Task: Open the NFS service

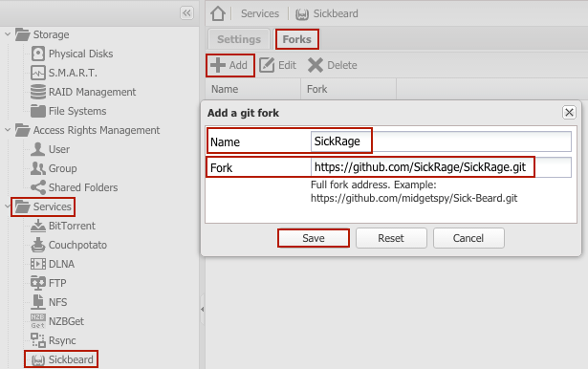Action: pos(49,302)
